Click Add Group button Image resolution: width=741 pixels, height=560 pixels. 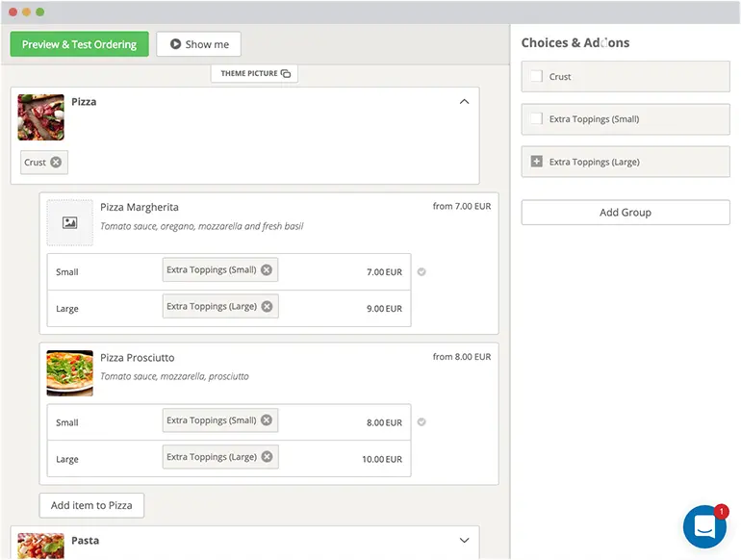pos(626,213)
